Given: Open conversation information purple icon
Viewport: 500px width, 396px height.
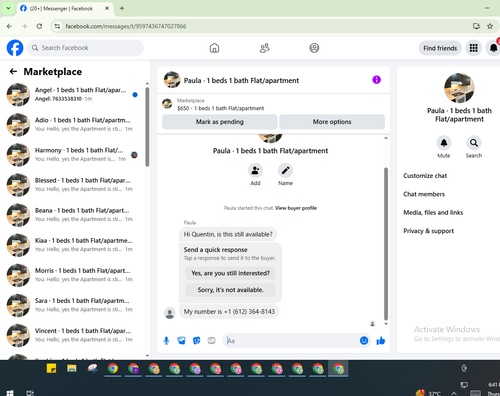Looking at the screenshot, I should pos(376,80).
